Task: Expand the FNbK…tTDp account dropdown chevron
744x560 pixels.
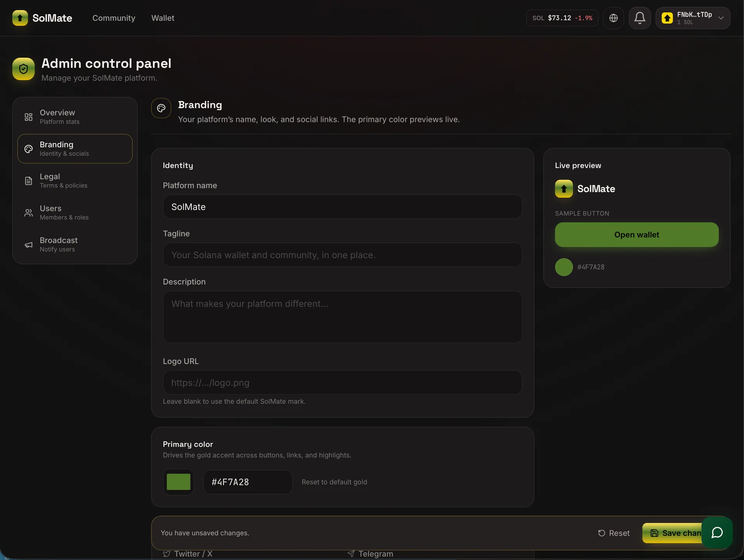Action: point(721,18)
